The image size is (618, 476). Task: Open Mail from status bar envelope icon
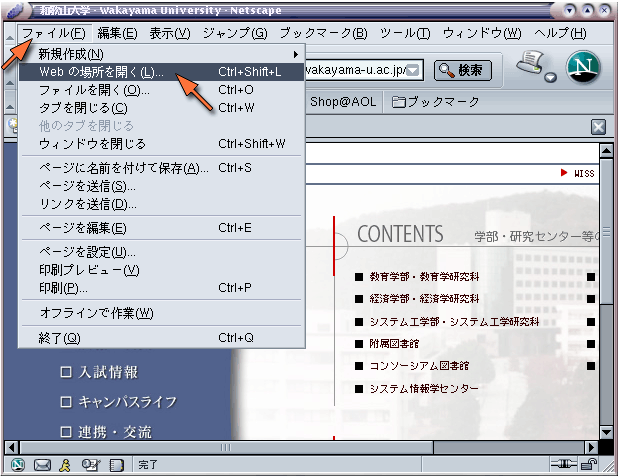click(42, 465)
